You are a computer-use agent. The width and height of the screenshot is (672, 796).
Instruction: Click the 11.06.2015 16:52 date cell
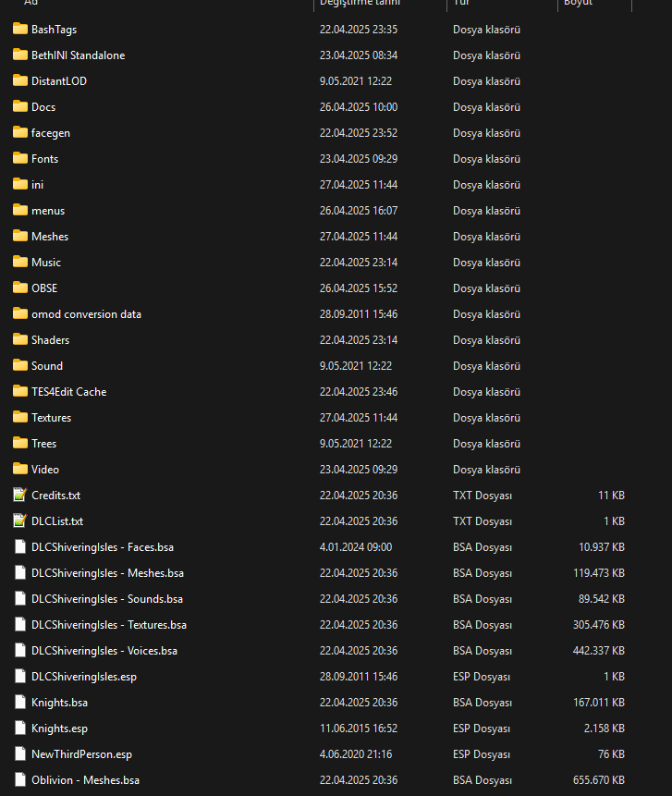359,729
